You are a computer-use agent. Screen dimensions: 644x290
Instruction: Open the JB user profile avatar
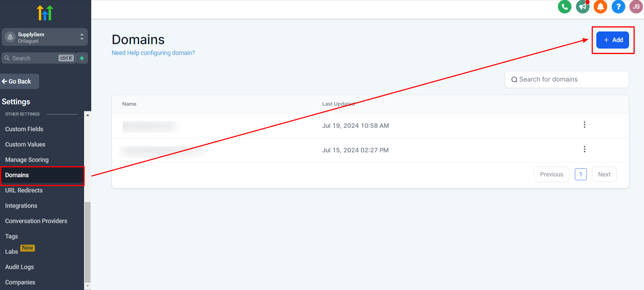pos(636,7)
